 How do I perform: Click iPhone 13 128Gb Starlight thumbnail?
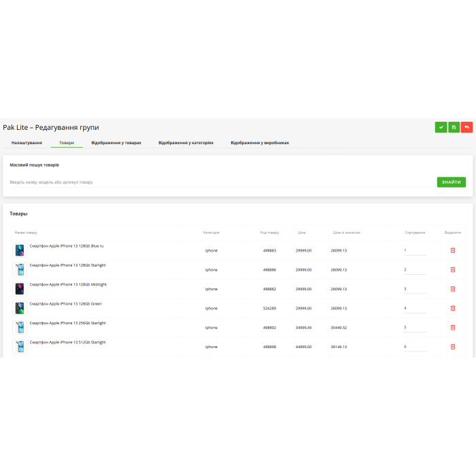[20, 269]
